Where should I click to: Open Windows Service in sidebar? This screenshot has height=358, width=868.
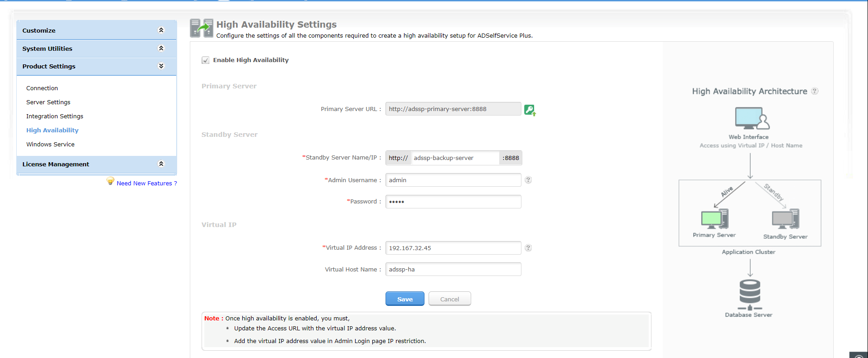coord(50,144)
